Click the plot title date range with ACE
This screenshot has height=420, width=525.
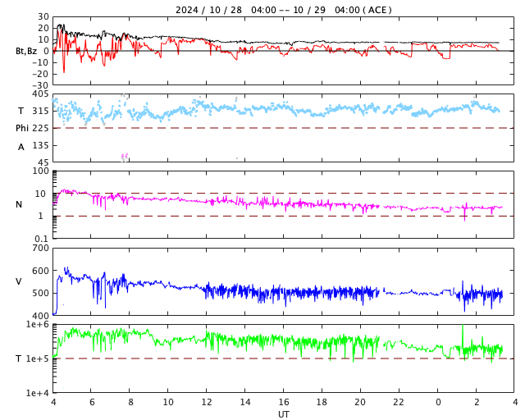point(283,10)
